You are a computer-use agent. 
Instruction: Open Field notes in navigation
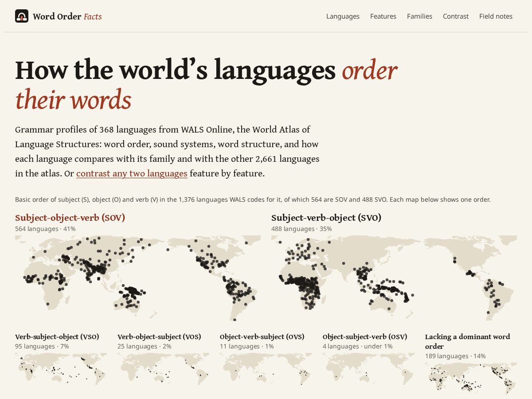point(496,16)
